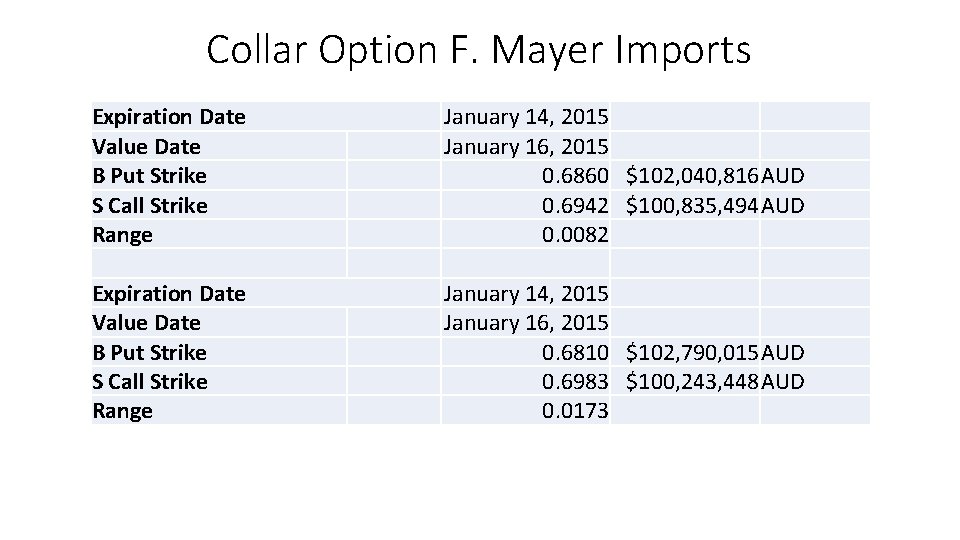Click AUD beside the $102,040,816 amount
Image resolution: width=960 pixels, height=540 pixels.
point(783,176)
